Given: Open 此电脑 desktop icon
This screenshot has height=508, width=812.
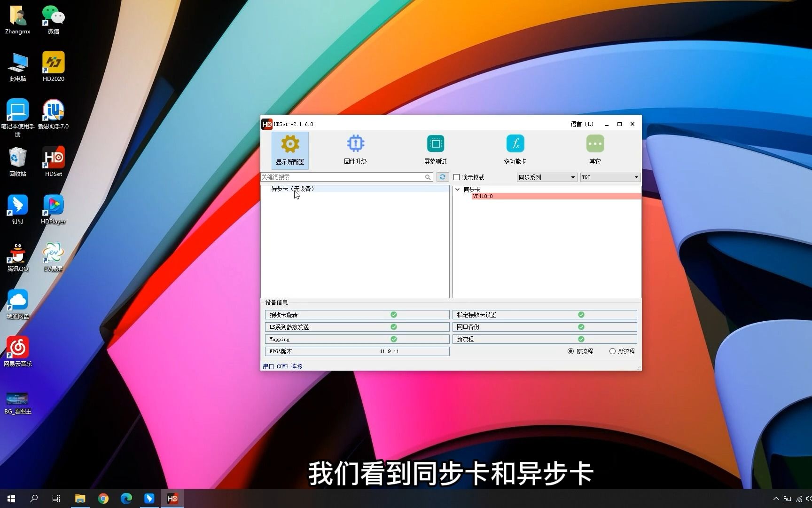Looking at the screenshot, I should click(18, 67).
